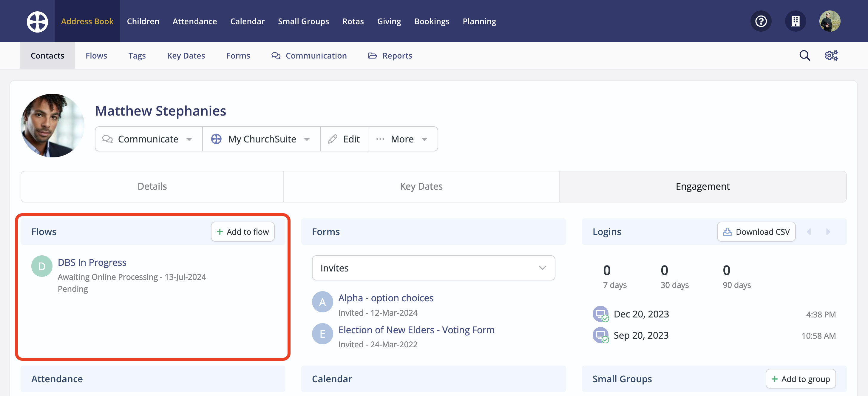The image size is (868, 396).
Task: Go to Key Dates in the sub-navigation
Action: tap(186, 56)
